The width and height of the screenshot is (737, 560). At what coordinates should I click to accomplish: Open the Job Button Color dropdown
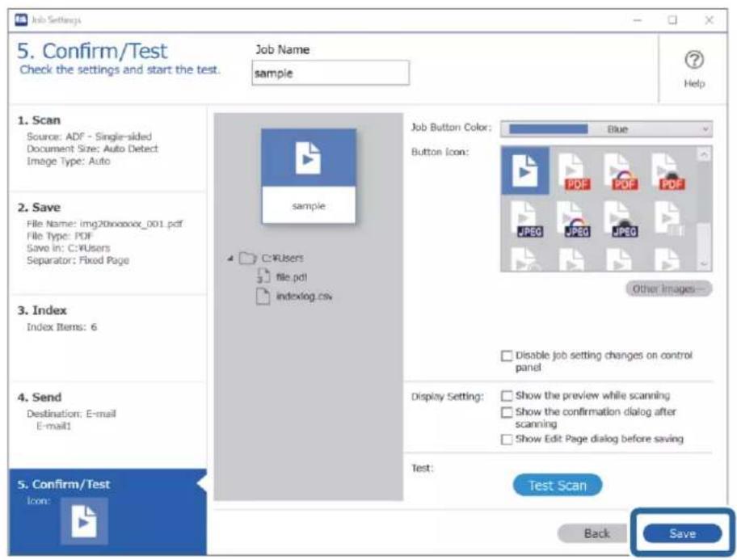[606, 128]
